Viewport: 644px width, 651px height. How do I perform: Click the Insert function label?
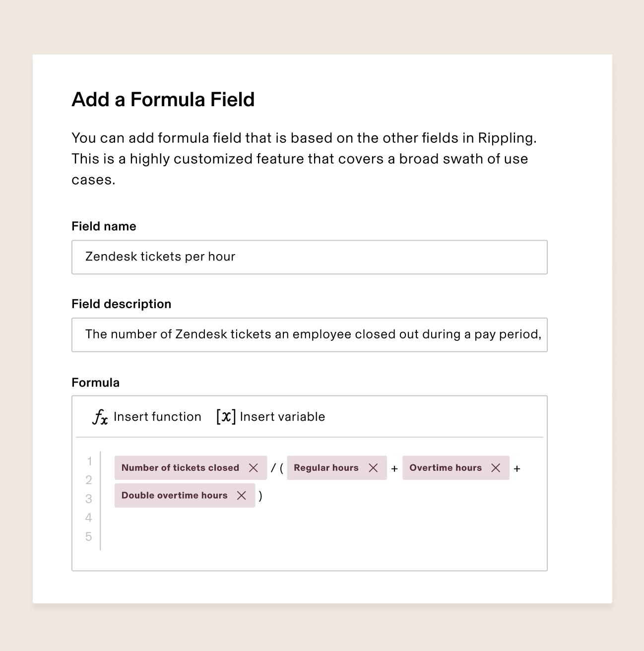(x=157, y=417)
